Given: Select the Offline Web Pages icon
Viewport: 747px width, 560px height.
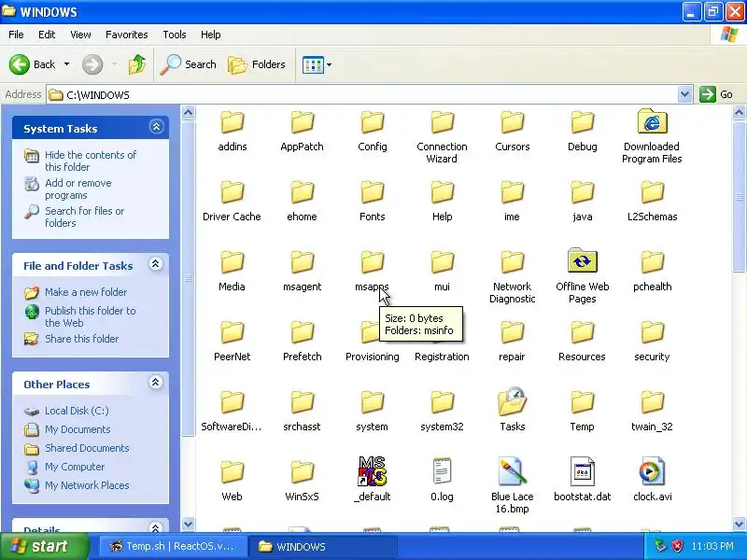Looking at the screenshot, I should point(582,260).
